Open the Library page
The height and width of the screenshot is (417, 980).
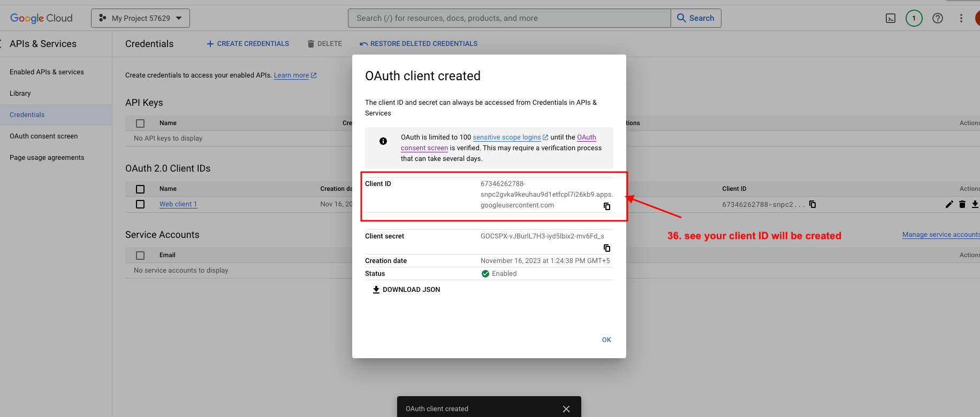[20, 94]
